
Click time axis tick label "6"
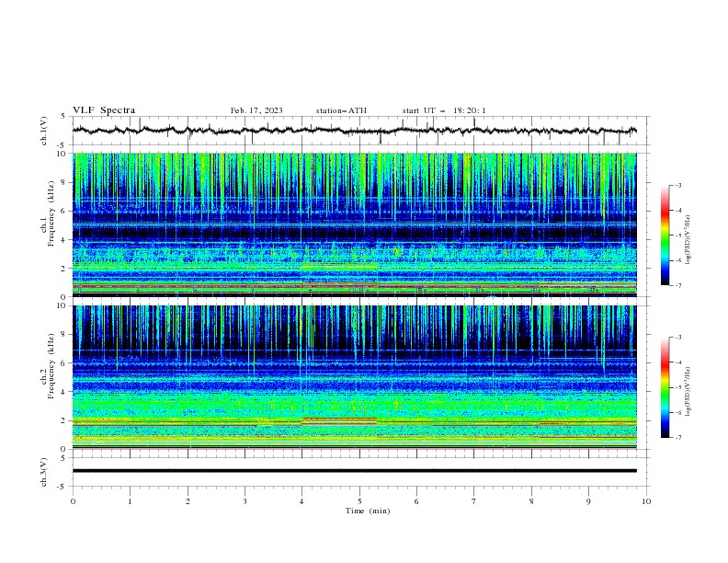click(x=416, y=501)
